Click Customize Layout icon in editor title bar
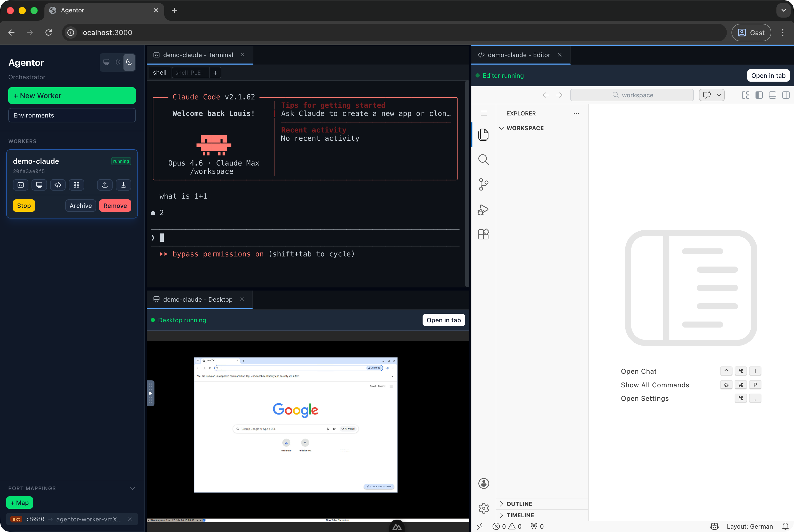794x532 pixels. pyautogui.click(x=745, y=95)
